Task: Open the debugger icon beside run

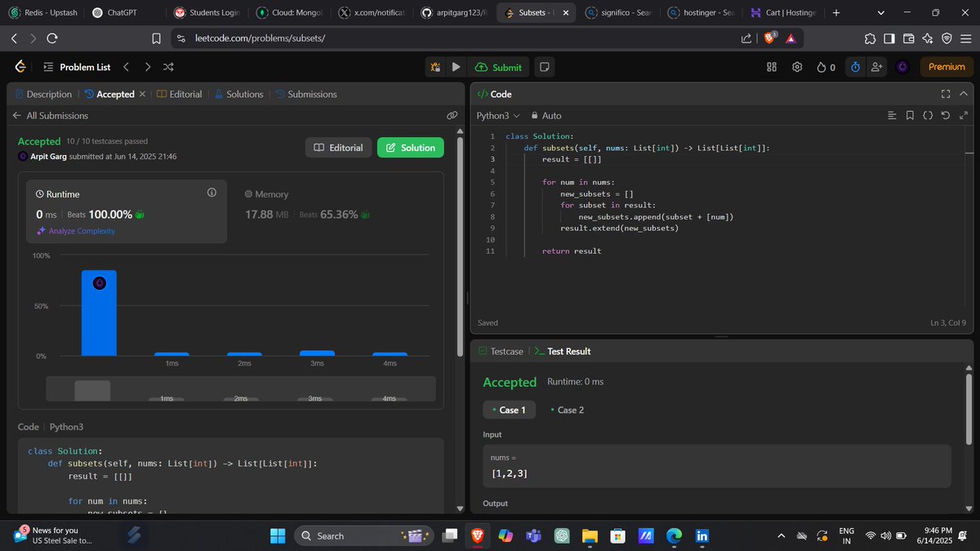Action: click(435, 67)
